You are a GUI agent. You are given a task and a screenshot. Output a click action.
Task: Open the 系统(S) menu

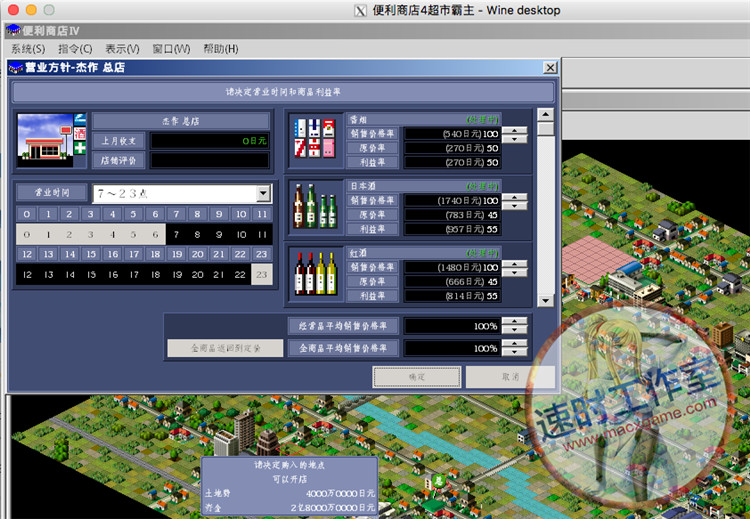point(28,49)
